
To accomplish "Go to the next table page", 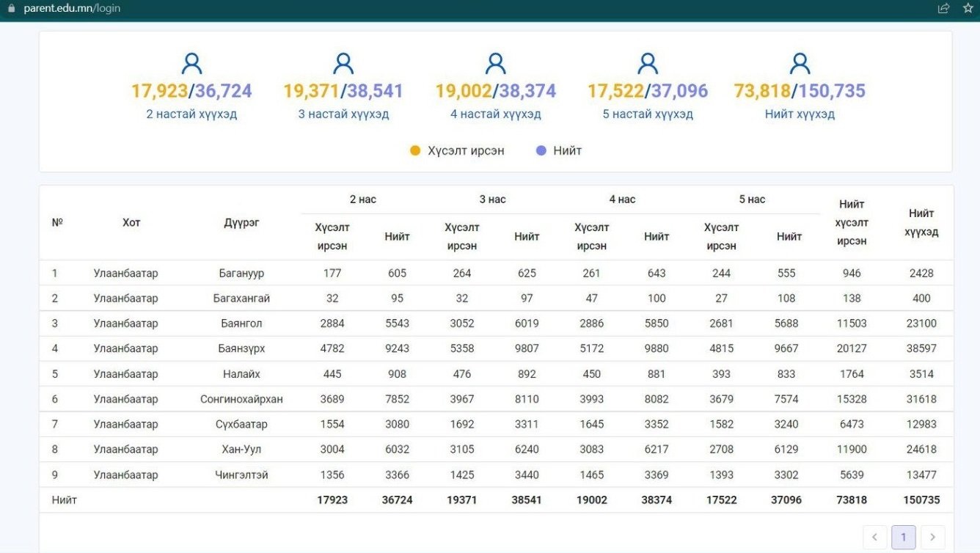I will coord(932,537).
